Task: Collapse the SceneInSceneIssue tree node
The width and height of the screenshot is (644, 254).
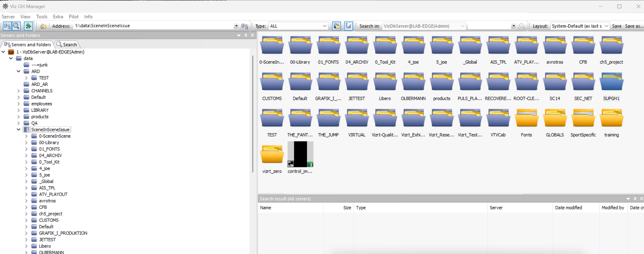Action: [x=19, y=129]
